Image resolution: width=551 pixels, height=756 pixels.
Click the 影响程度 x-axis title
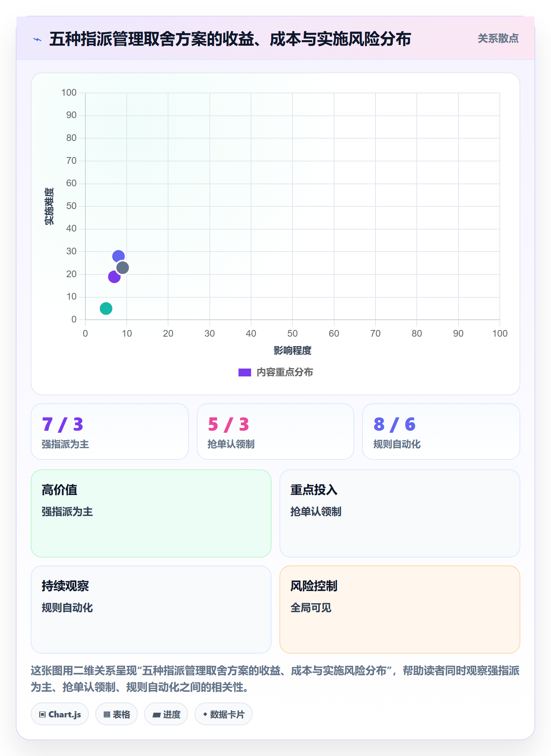point(292,350)
